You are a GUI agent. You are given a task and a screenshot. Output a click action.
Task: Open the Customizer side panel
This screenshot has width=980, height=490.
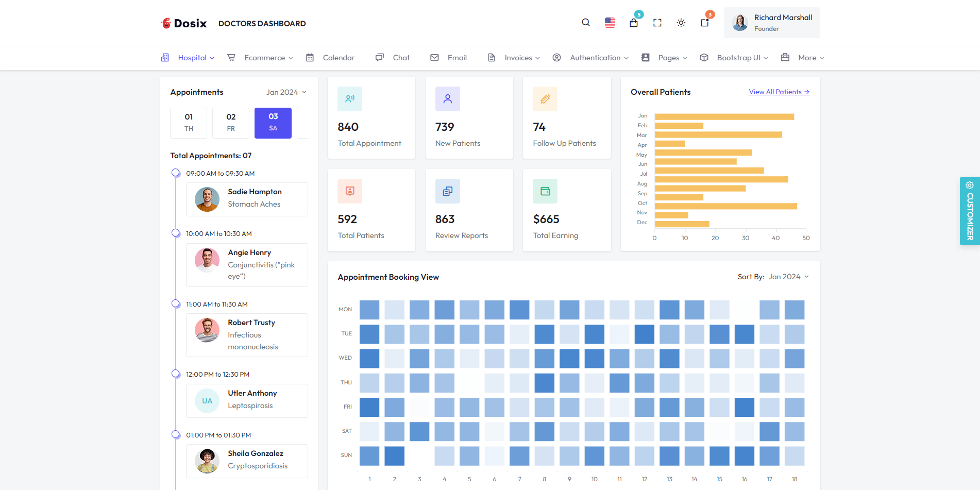pos(970,211)
